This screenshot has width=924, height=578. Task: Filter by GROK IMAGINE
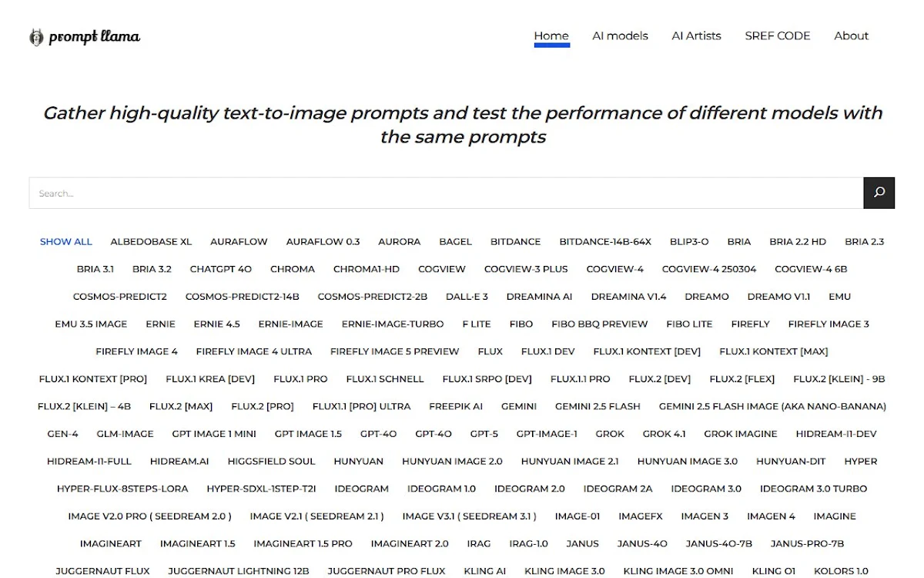click(x=741, y=434)
